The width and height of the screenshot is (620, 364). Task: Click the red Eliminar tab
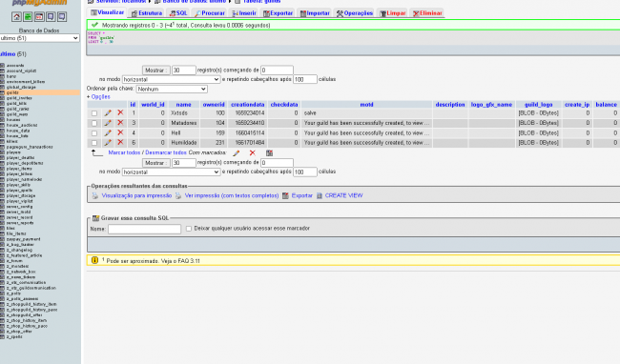(x=427, y=13)
